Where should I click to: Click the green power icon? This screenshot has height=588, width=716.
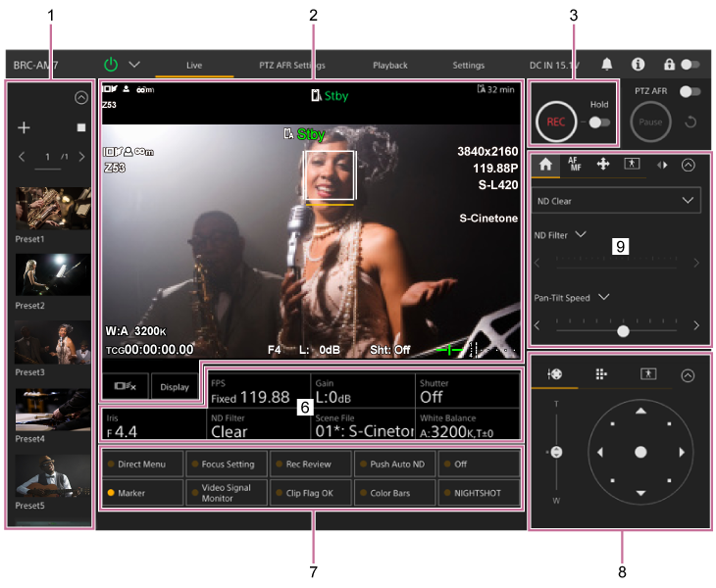point(111,65)
